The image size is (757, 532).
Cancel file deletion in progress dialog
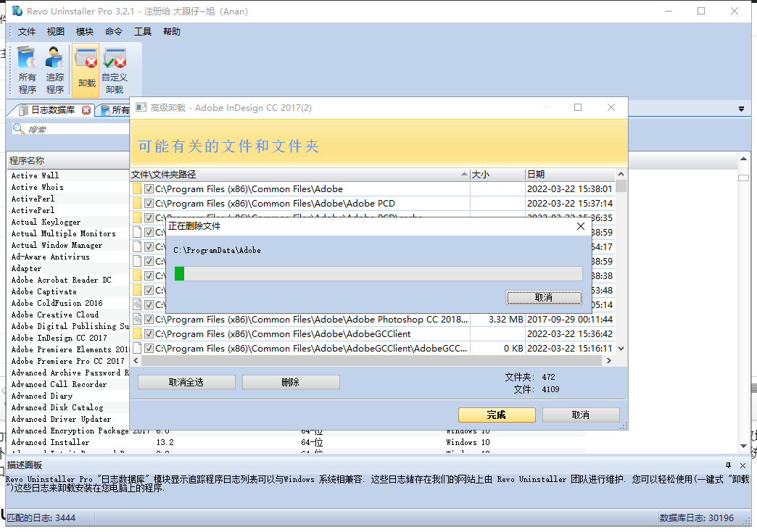[x=544, y=297]
